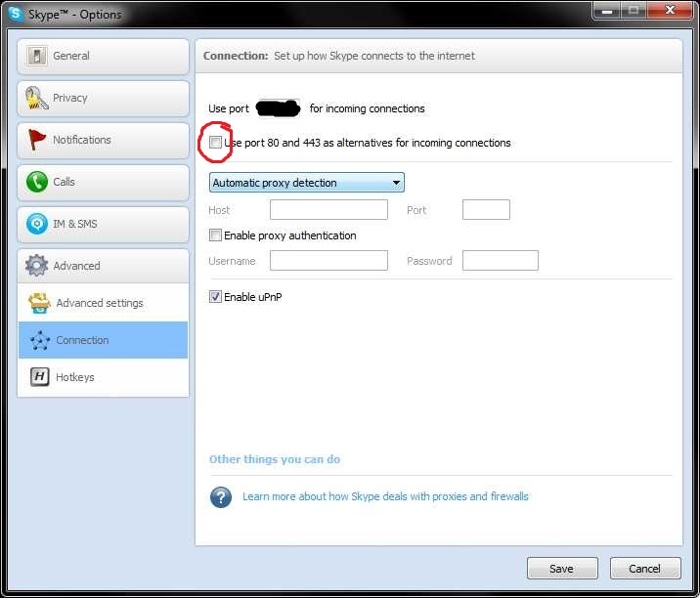Close the Skype Options window
700x598 pixels.
(670, 10)
